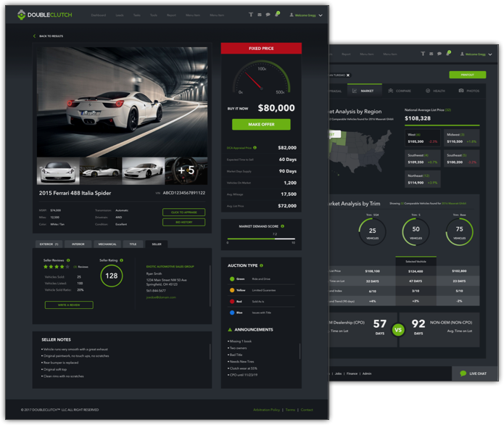Open the +5 more photos thumbnail
The height and width of the screenshot is (425, 504).
click(186, 171)
